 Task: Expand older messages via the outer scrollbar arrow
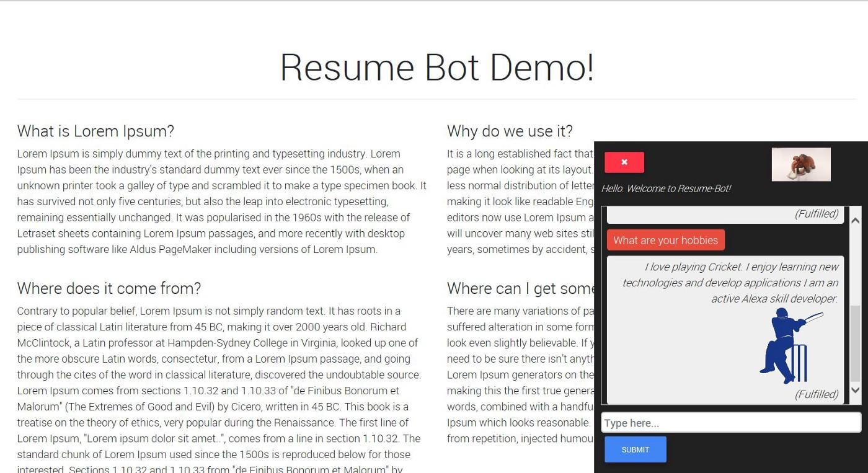tap(854, 219)
